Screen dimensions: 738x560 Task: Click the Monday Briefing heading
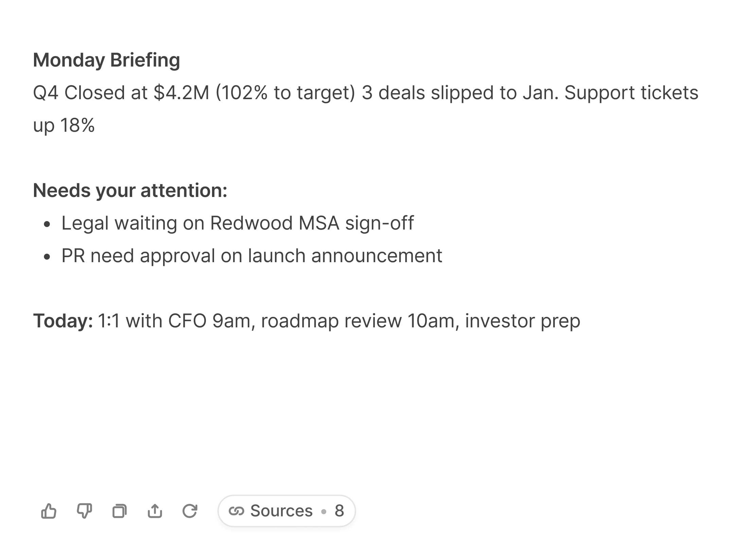coord(106,60)
